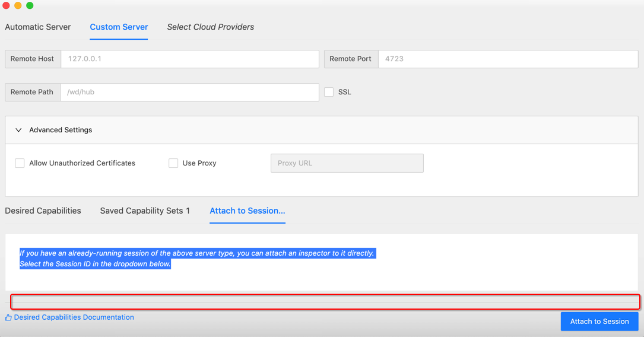
Task: Click the Advanced Settings header label
Action: click(61, 130)
